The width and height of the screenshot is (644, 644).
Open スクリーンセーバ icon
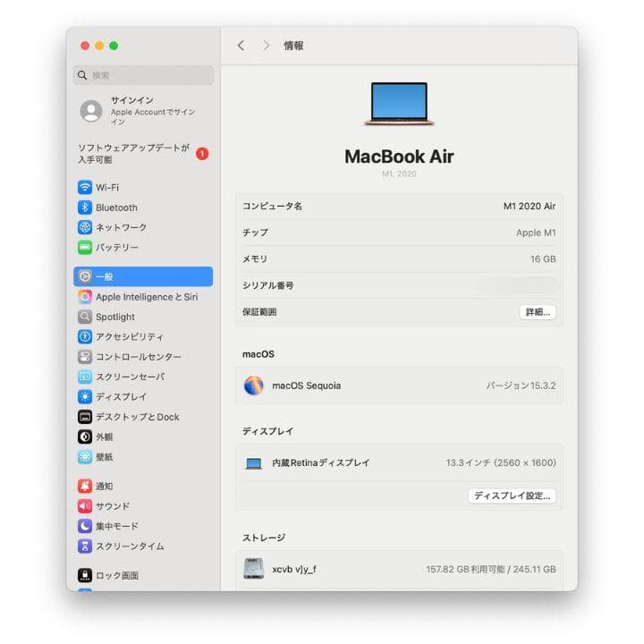point(85,377)
